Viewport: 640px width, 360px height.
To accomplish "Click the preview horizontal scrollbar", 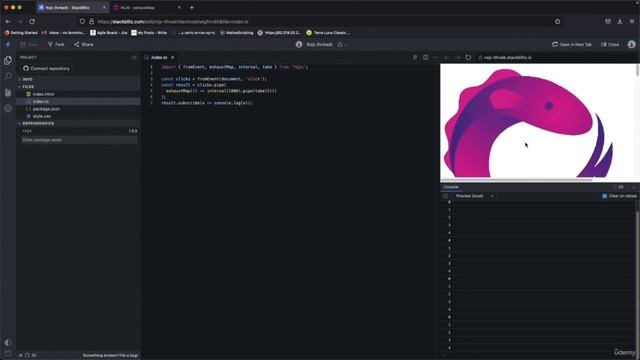I will pyautogui.click(x=516, y=180).
